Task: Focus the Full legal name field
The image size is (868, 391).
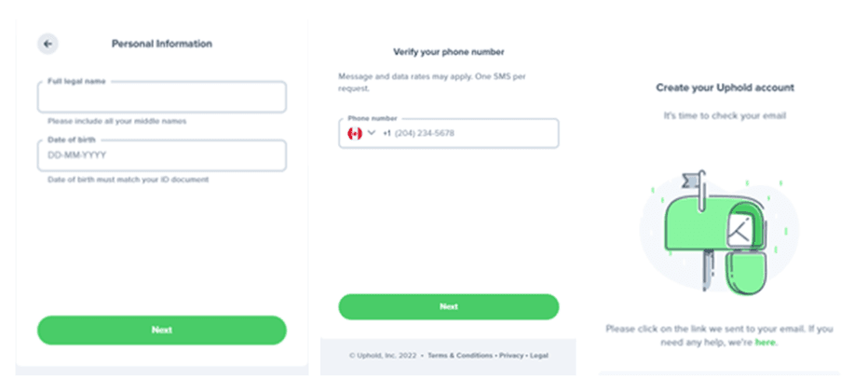Action: click(161, 98)
